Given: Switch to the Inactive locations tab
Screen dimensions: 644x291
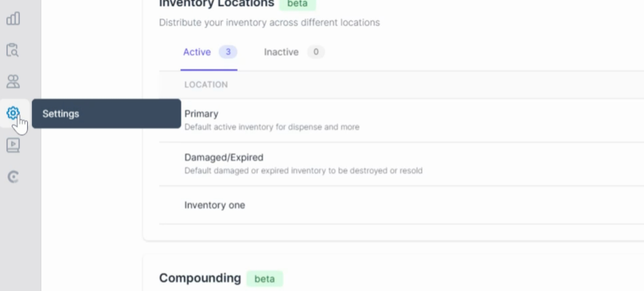Looking at the screenshot, I should tap(281, 52).
